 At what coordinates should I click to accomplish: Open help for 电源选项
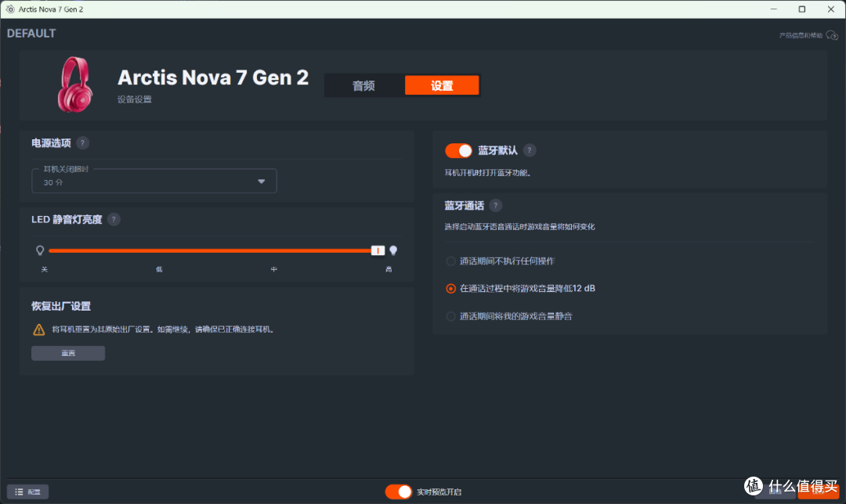pos(82,143)
